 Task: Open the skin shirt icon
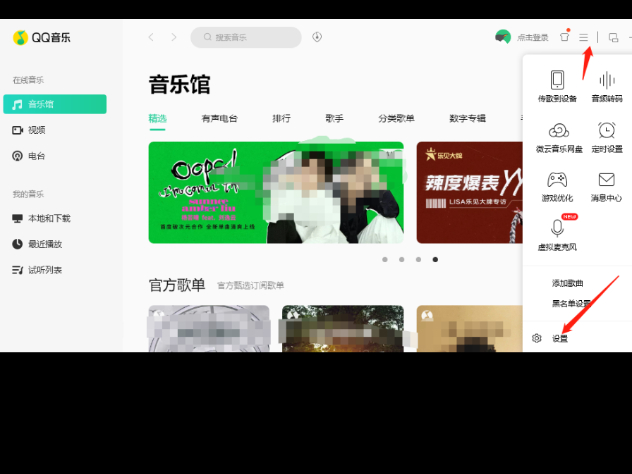click(x=564, y=37)
